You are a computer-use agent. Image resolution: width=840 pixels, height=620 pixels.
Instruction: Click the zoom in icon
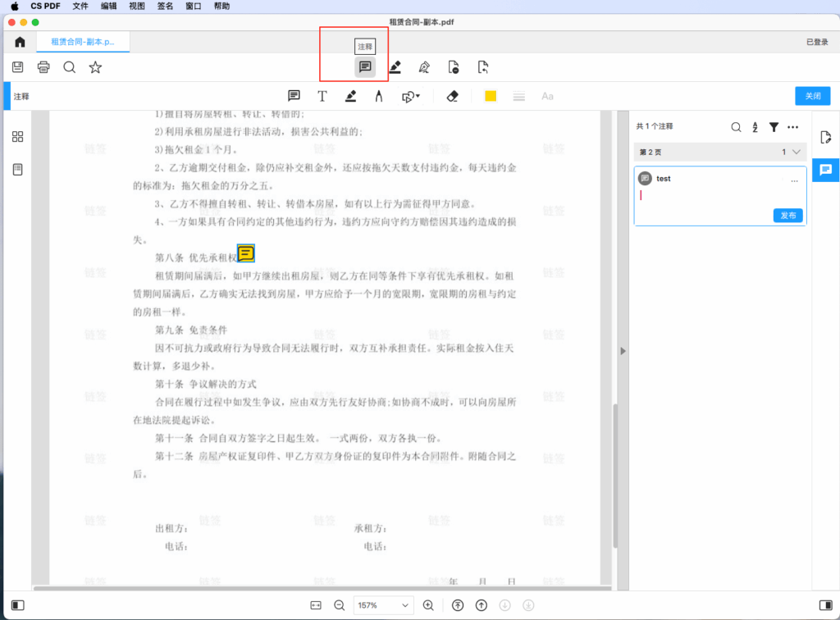tap(428, 605)
